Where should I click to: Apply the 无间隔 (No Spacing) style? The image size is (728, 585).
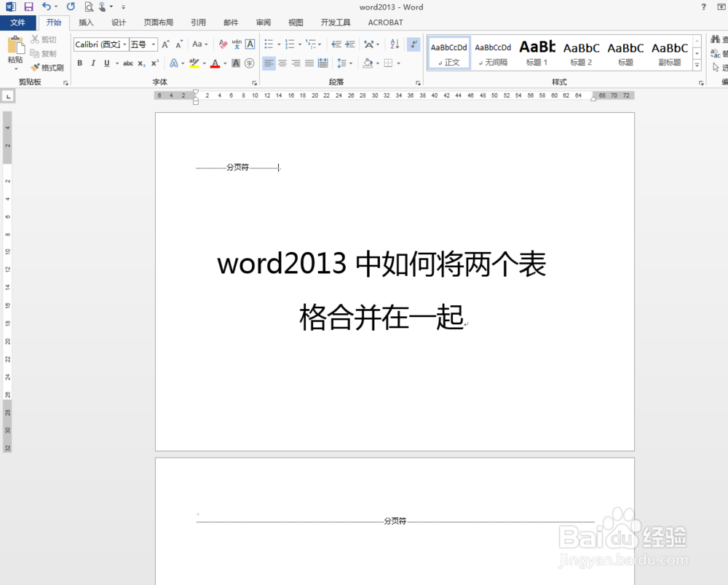tap(493, 53)
